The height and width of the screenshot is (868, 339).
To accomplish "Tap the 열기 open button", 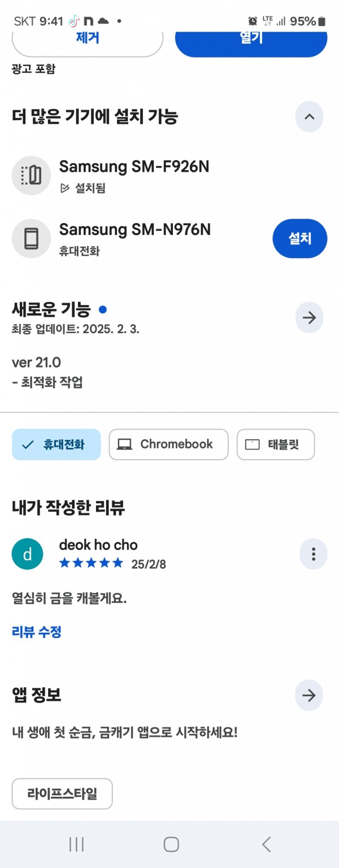I will pyautogui.click(x=251, y=41).
